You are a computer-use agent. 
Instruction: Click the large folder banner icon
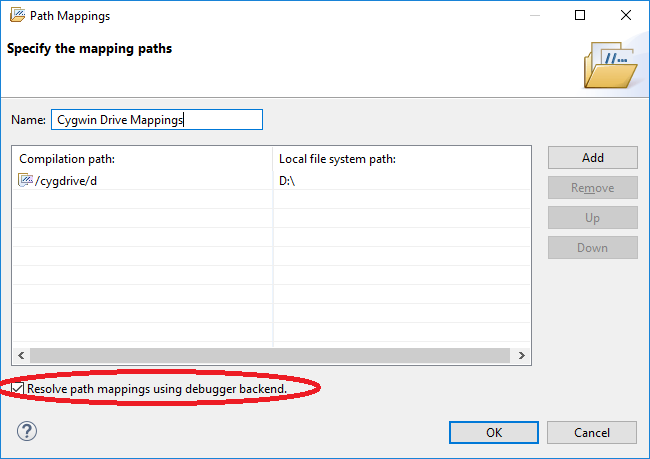coord(610,65)
